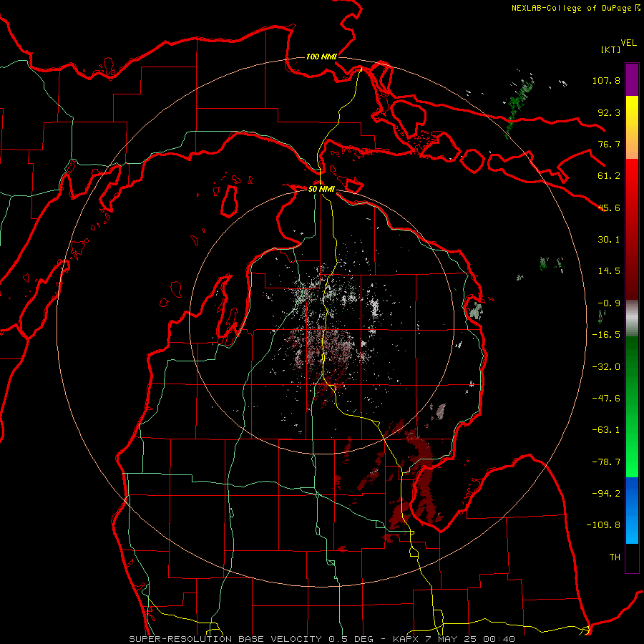Image resolution: width=644 pixels, height=644 pixels.
Task: Click the -63.1 velocity scale value
Action: [606, 430]
